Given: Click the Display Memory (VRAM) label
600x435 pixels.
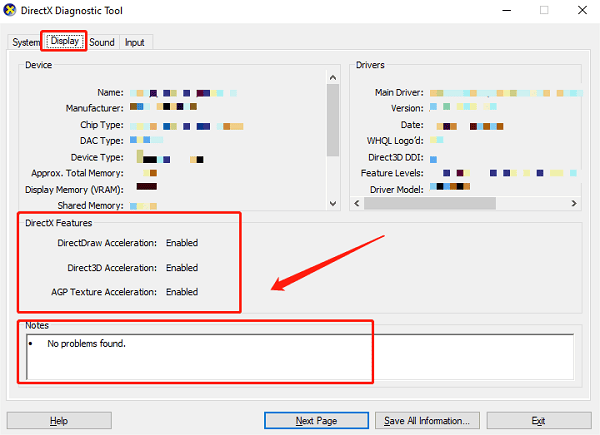Looking at the screenshot, I should pos(74,190).
